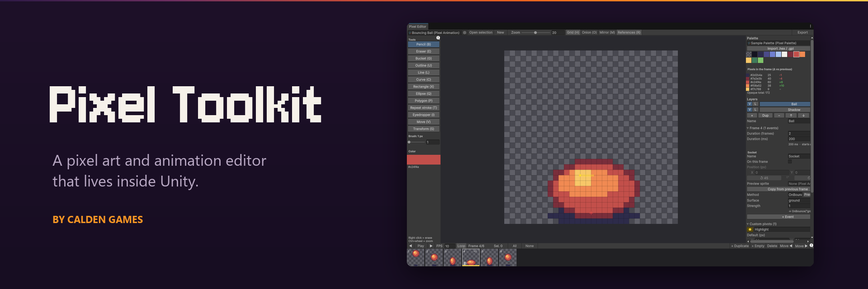This screenshot has height=289, width=868.
Task: Click + Duplicate frame button
Action: tap(740, 246)
